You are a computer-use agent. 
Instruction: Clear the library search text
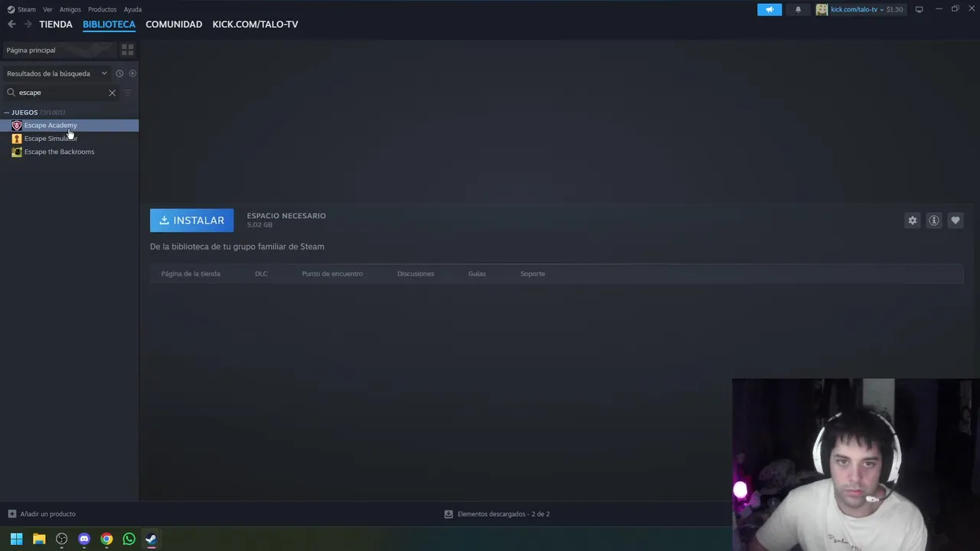tap(112, 93)
